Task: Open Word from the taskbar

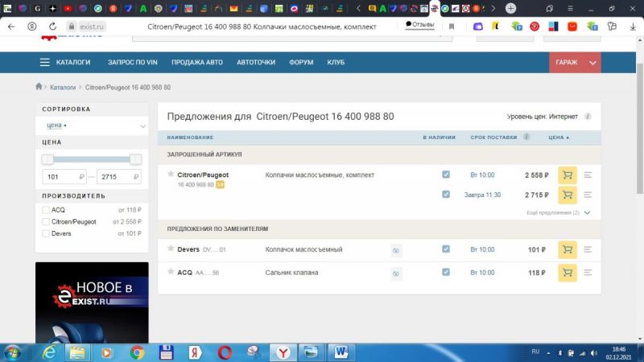Action: [341, 352]
